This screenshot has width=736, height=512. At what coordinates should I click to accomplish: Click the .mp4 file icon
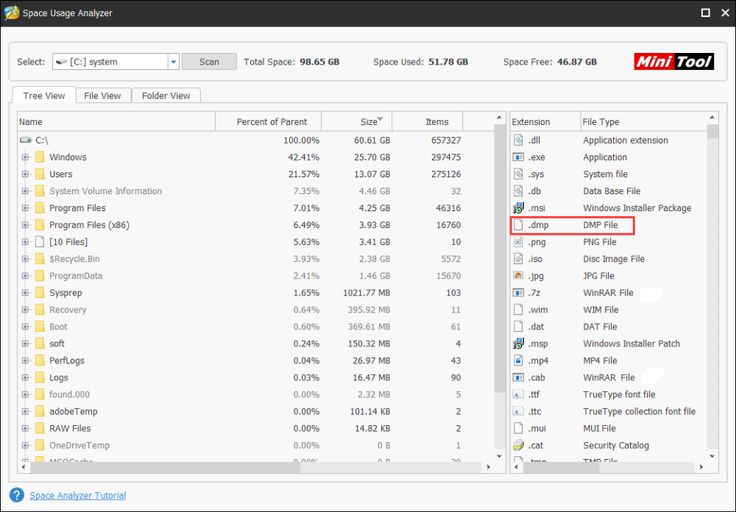(x=518, y=360)
